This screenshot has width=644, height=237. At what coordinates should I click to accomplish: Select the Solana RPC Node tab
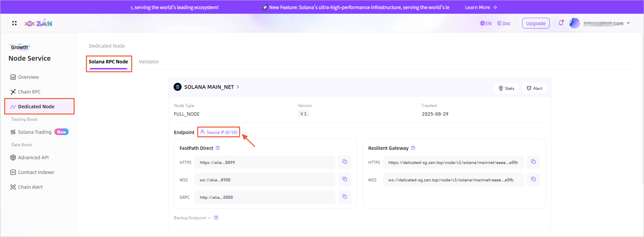pos(108,62)
